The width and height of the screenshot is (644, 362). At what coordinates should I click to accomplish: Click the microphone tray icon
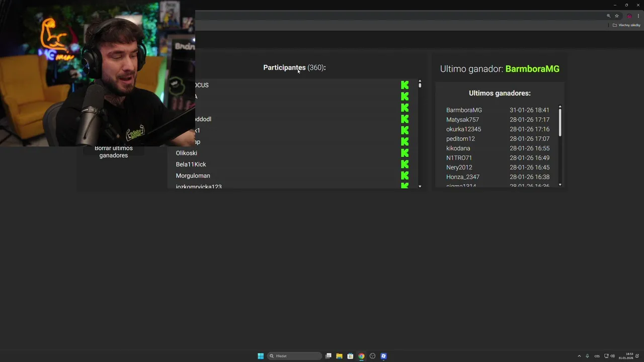pyautogui.click(x=587, y=356)
